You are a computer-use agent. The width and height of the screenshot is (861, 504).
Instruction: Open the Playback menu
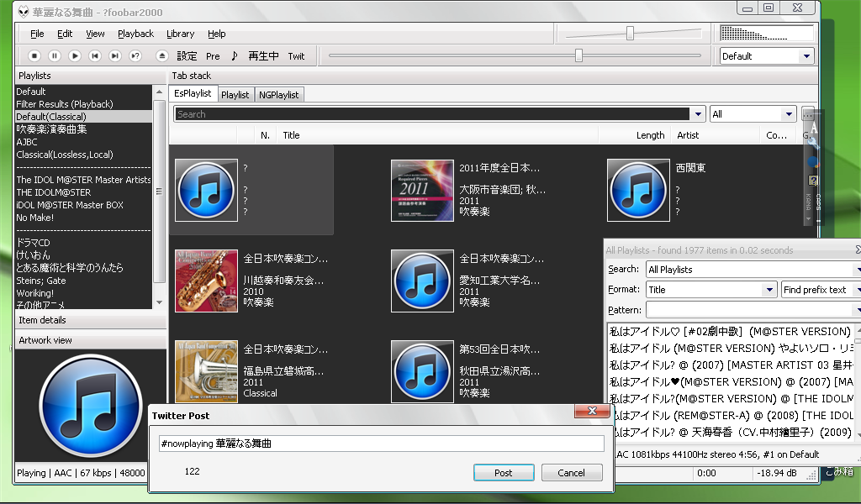point(135,34)
